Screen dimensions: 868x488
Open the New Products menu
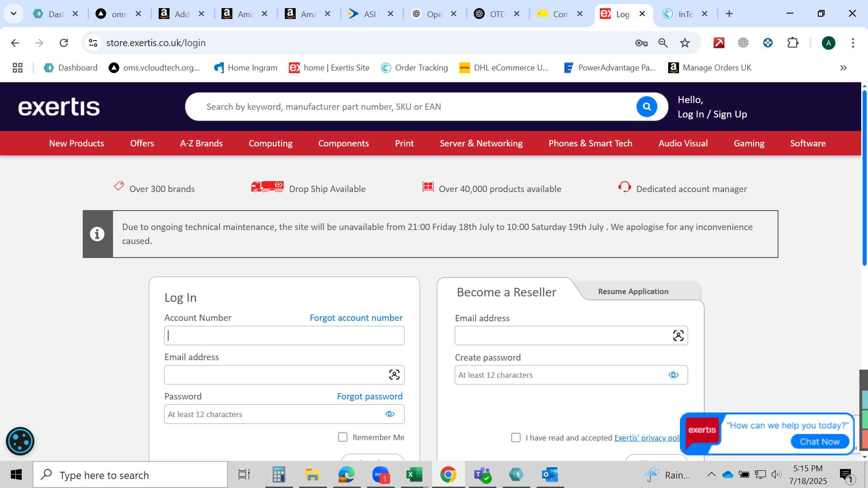76,143
